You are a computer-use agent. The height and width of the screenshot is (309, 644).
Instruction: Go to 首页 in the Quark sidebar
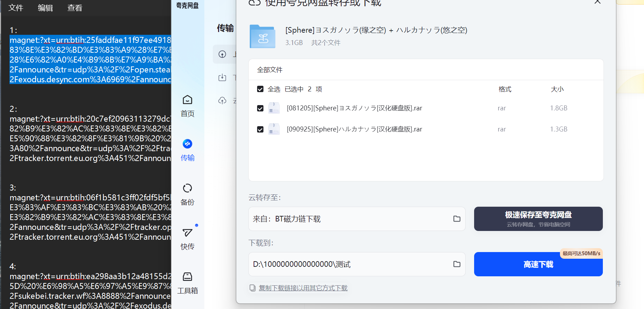(x=187, y=106)
